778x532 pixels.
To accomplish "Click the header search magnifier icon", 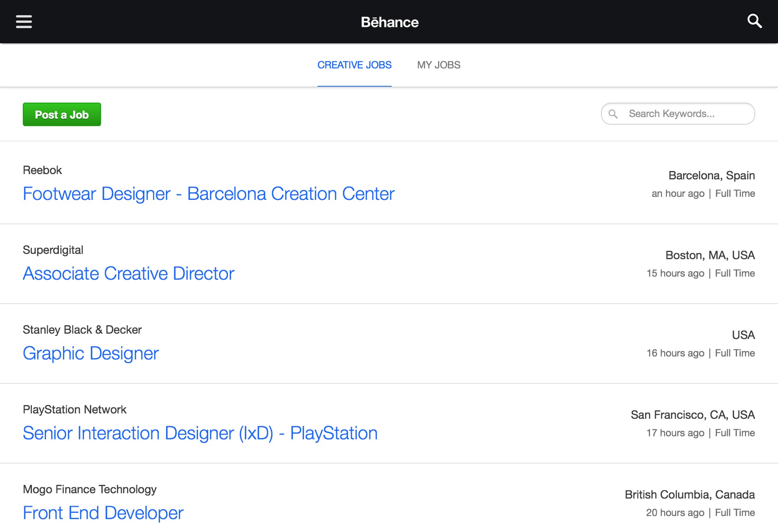I will tap(754, 21).
